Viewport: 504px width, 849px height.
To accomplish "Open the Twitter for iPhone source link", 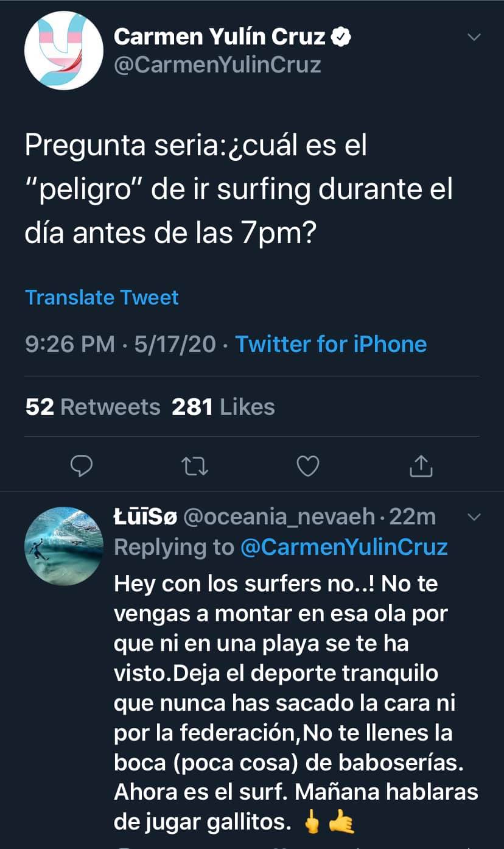I will [331, 344].
